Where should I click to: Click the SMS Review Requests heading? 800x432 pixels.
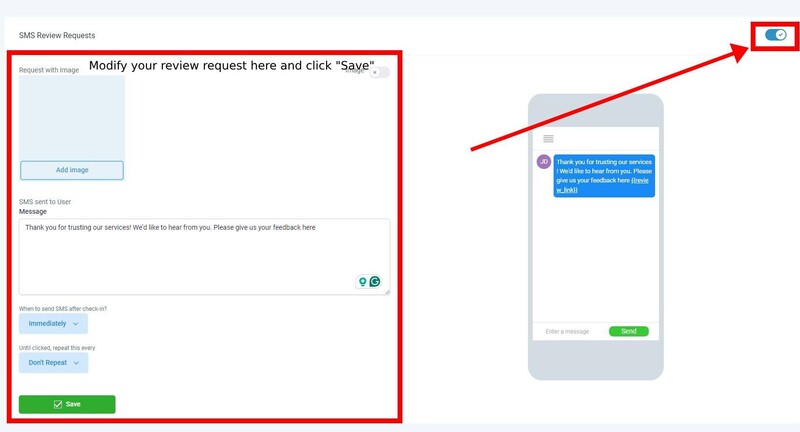pyautogui.click(x=57, y=35)
